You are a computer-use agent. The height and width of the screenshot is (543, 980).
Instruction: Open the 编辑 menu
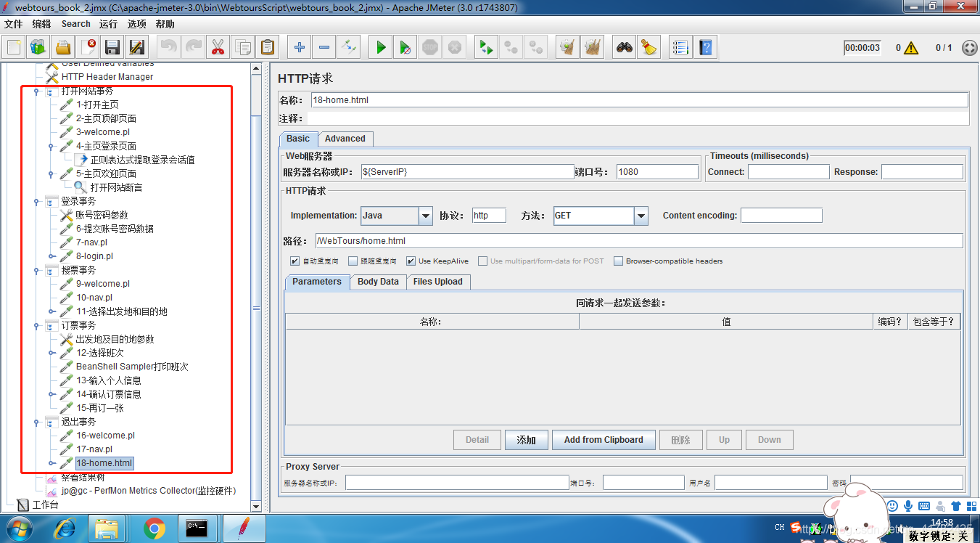[x=41, y=24]
